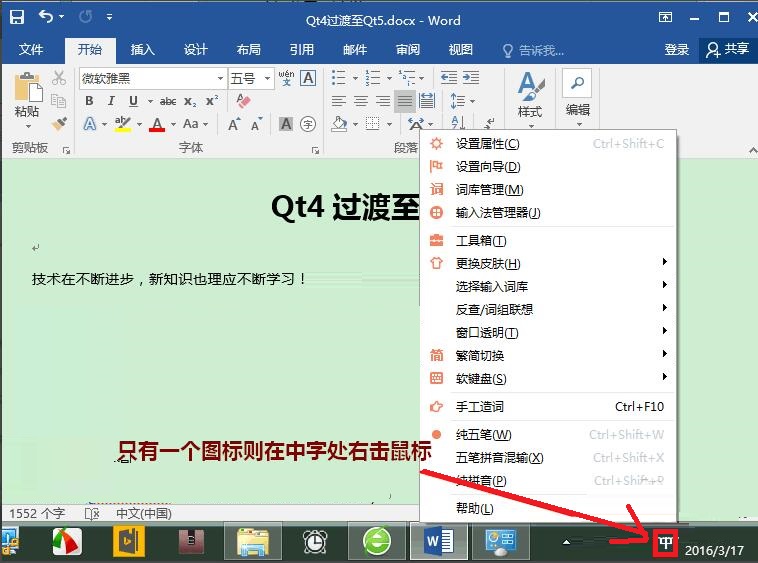Open the file explorer taskbar icon
Screen dimensions: 758x563
pyautogui.click(x=253, y=541)
